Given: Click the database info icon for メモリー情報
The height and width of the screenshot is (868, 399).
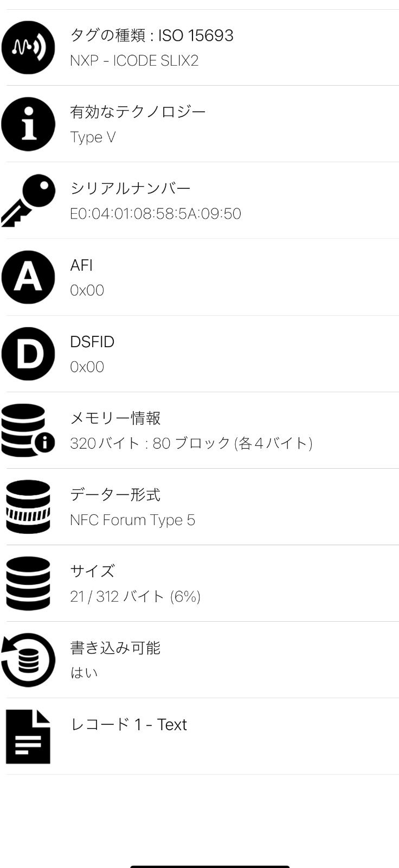Looking at the screenshot, I should click(28, 430).
